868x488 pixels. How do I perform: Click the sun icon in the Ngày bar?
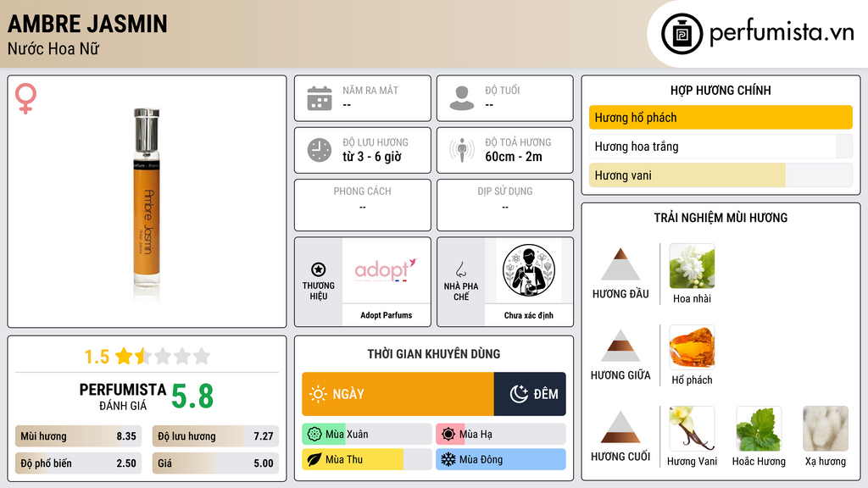(x=319, y=394)
